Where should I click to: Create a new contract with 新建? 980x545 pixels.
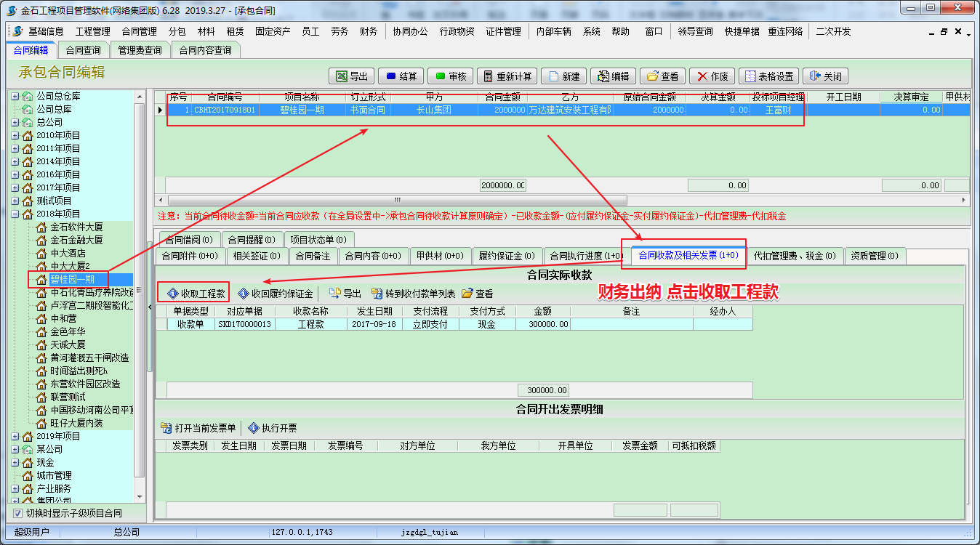point(563,76)
